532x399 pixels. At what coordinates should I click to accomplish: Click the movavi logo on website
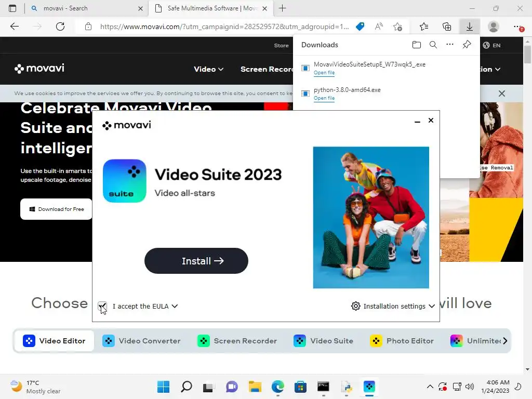click(39, 68)
